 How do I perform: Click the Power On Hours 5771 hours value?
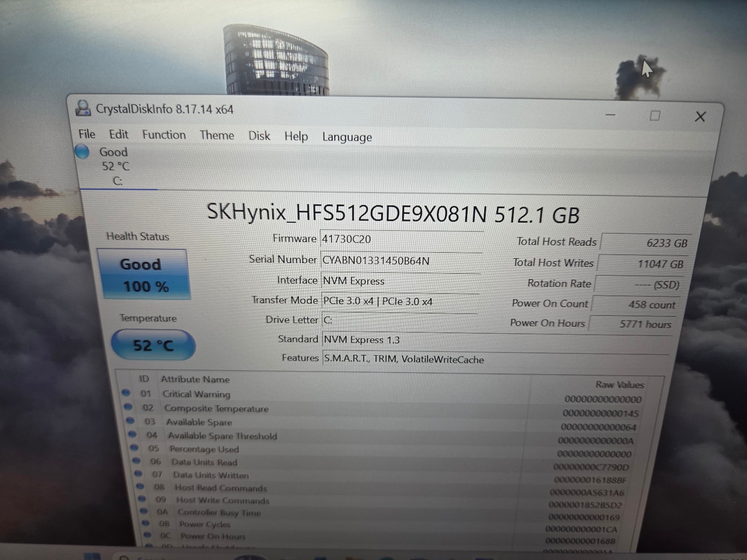click(631, 324)
